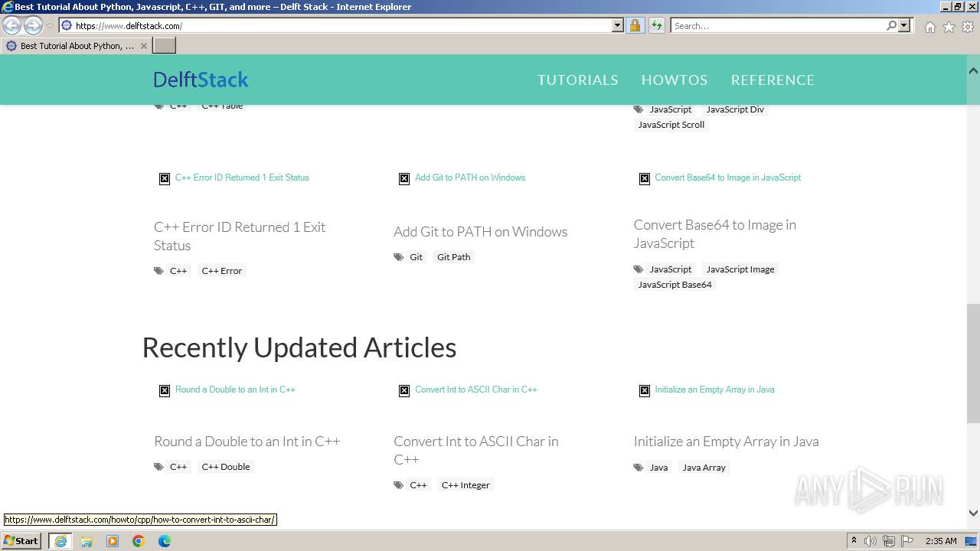Click the Java tag
The height and width of the screenshot is (551, 980).
(658, 468)
